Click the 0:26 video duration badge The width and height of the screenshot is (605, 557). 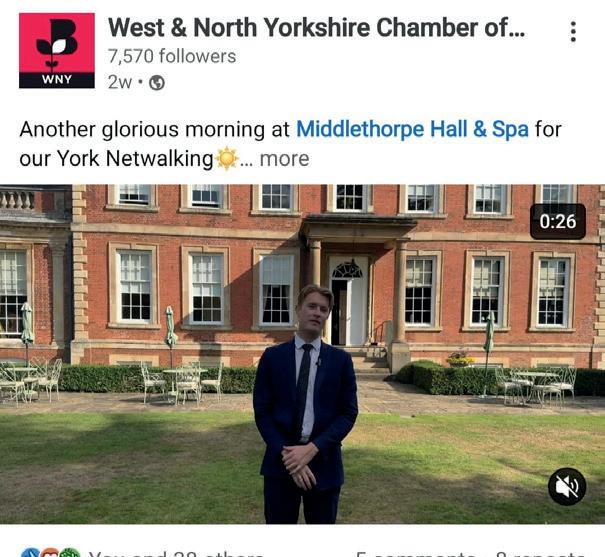coord(558,221)
